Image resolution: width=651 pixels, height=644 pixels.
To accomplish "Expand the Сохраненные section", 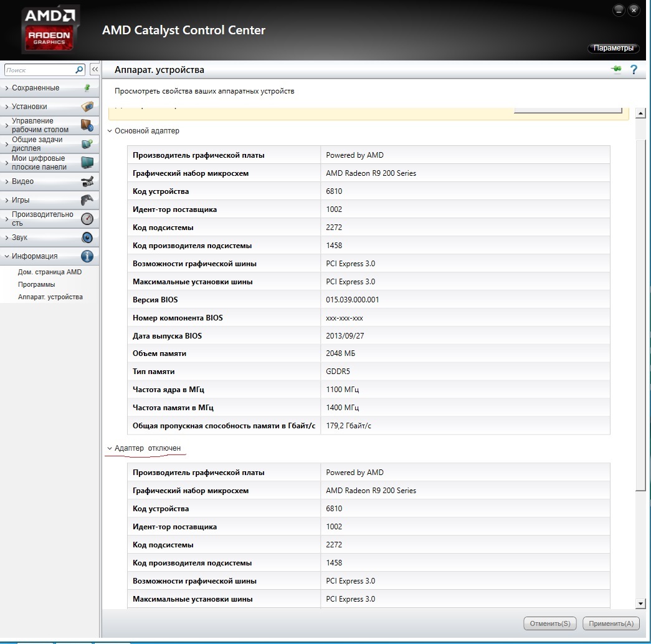I will pyautogui.click(x=6, y=88).
